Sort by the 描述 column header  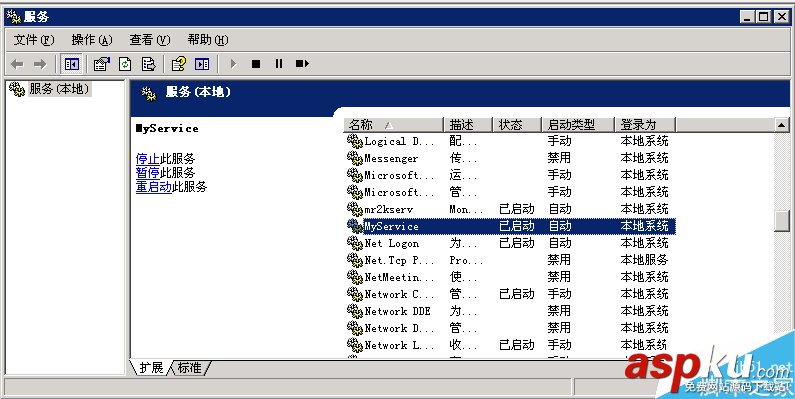[x=468, y=124]
